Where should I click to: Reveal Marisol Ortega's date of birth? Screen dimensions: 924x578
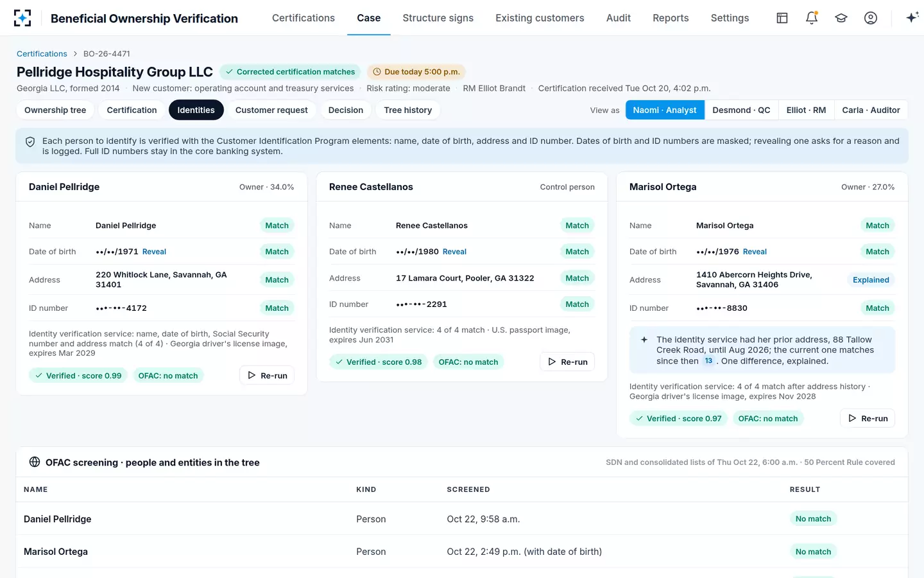[755, 252]
